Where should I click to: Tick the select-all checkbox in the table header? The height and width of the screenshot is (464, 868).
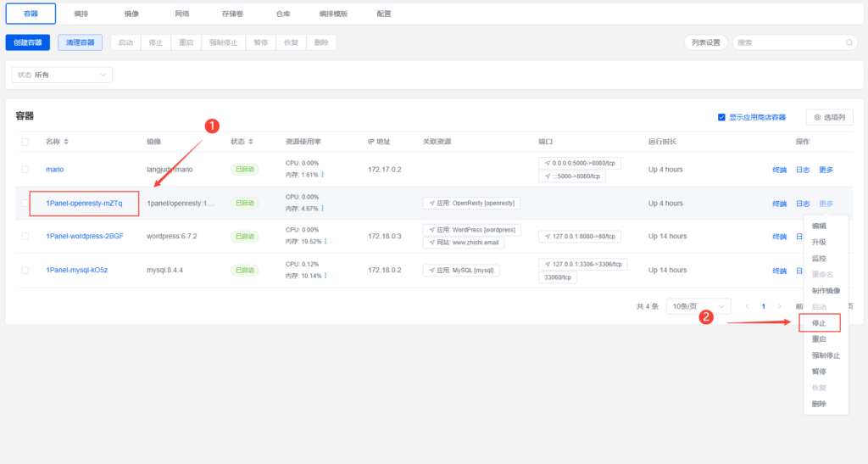pyautogui.click(x=25, y=142)
